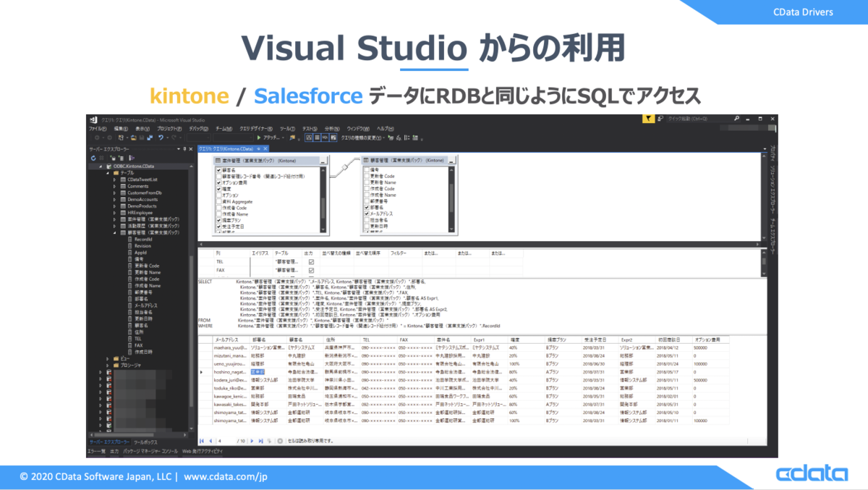The height and width of the screenshot is (490, 868).
Task: Click the Execute SQL toolbar icon
Action: (390, 138)
